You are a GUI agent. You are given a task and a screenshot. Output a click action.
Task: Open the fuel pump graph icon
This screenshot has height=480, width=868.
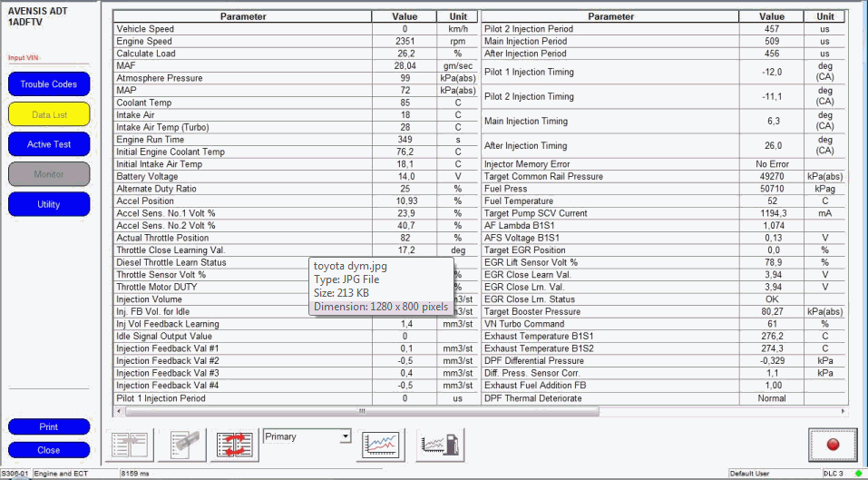click(440, 445)
